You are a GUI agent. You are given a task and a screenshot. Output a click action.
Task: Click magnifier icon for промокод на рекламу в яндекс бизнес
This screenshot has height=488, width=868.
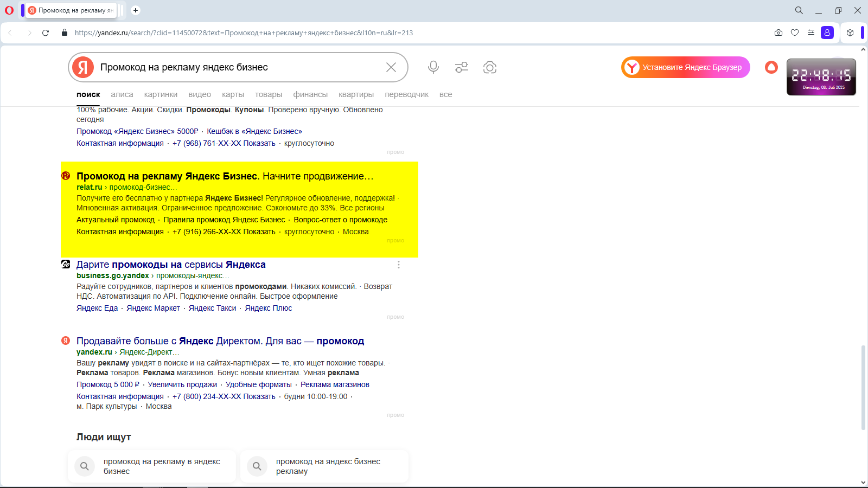85,466
